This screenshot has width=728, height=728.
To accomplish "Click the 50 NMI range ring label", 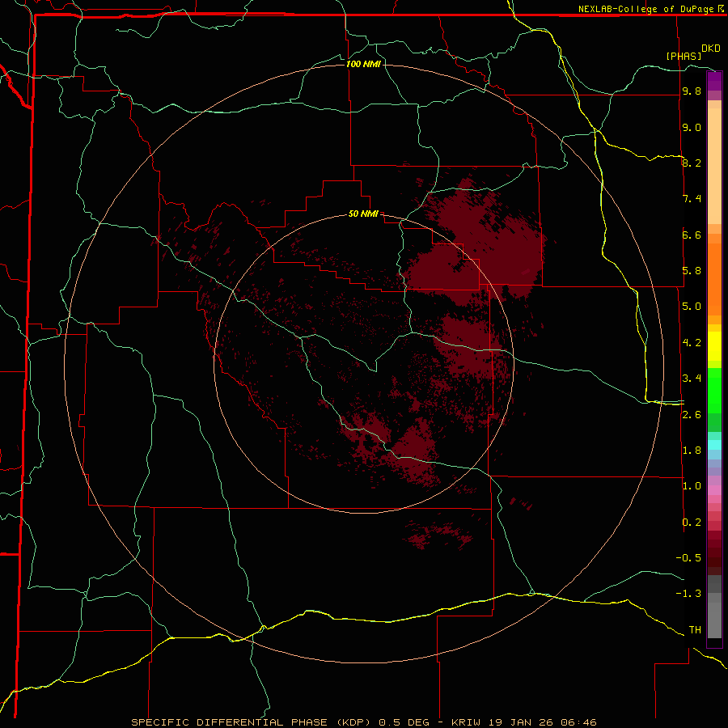I will pyautogui.click(x=363, y=214).
